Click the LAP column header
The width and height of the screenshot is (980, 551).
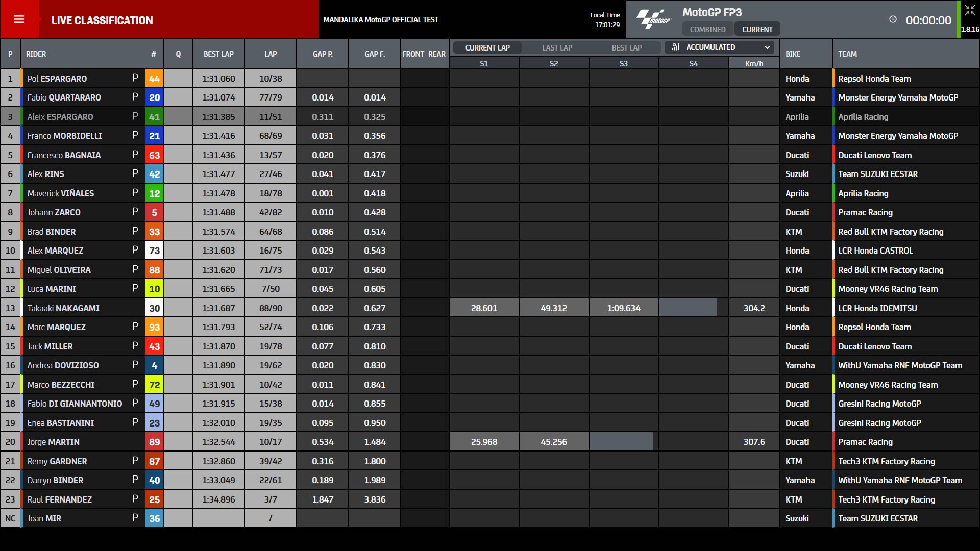coord(271,54)
